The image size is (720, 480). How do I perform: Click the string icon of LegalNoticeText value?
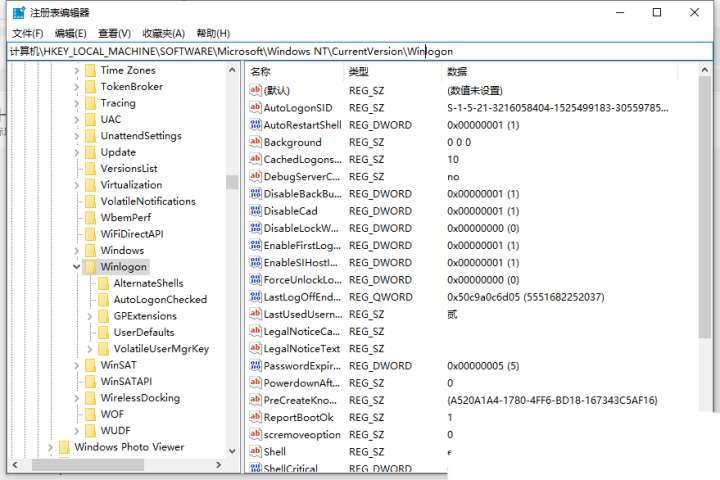pos(255,348)
